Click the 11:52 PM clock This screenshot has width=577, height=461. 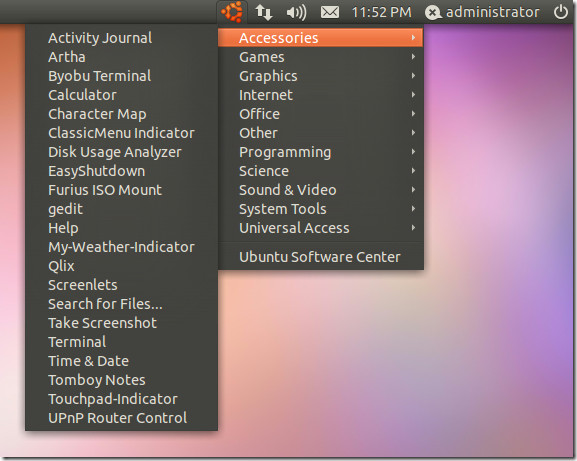381,13
